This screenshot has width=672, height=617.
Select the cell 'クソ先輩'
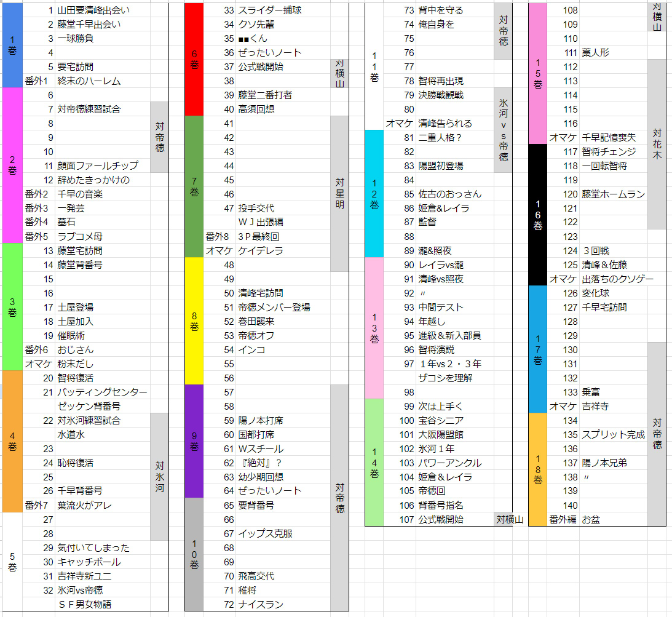[283, 25]
